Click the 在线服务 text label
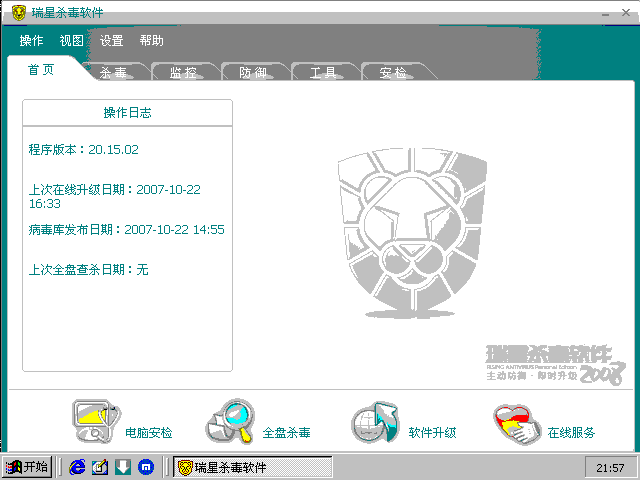 point(571,433)
